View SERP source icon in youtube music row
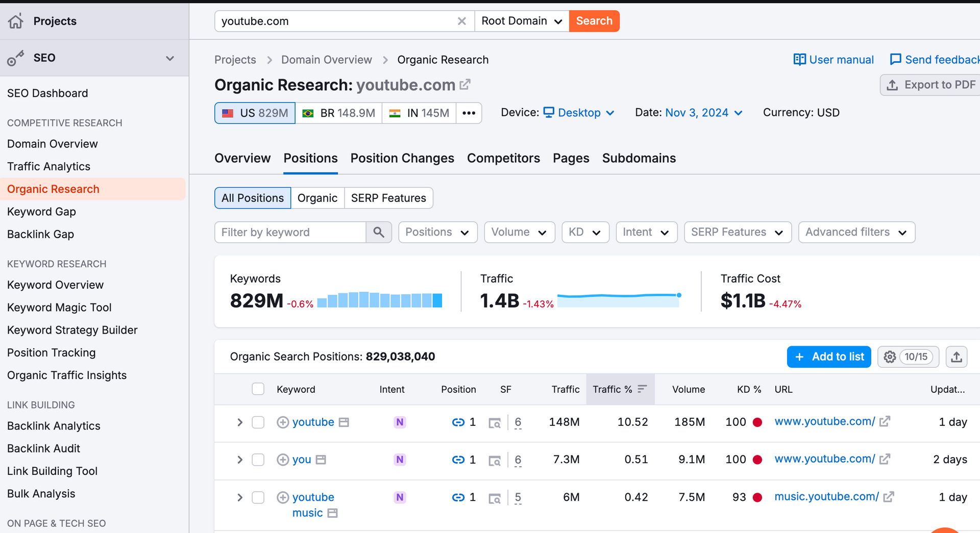 coord(494,498)
